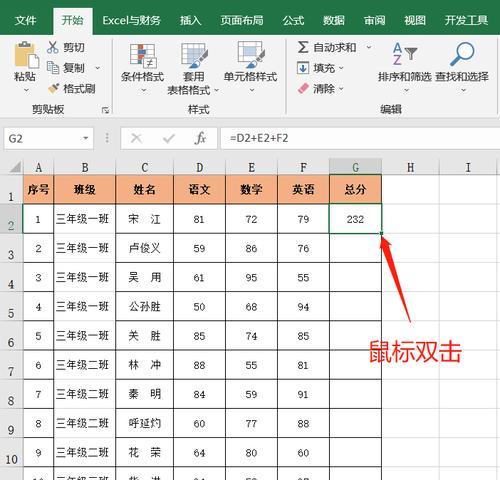
Task: Switch to Excel与财务 tab
Action: coord(131,21)
